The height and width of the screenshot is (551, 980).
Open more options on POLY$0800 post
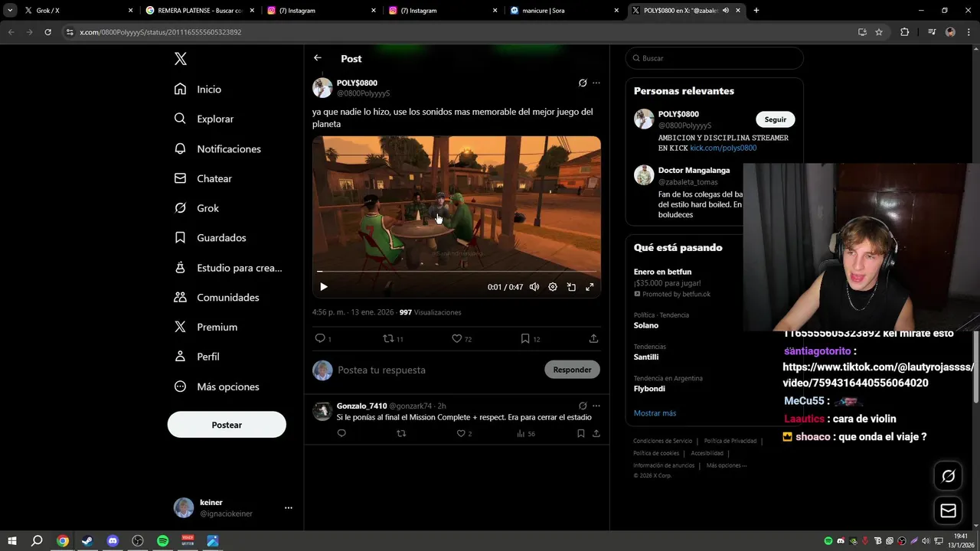tap(596, 83)
